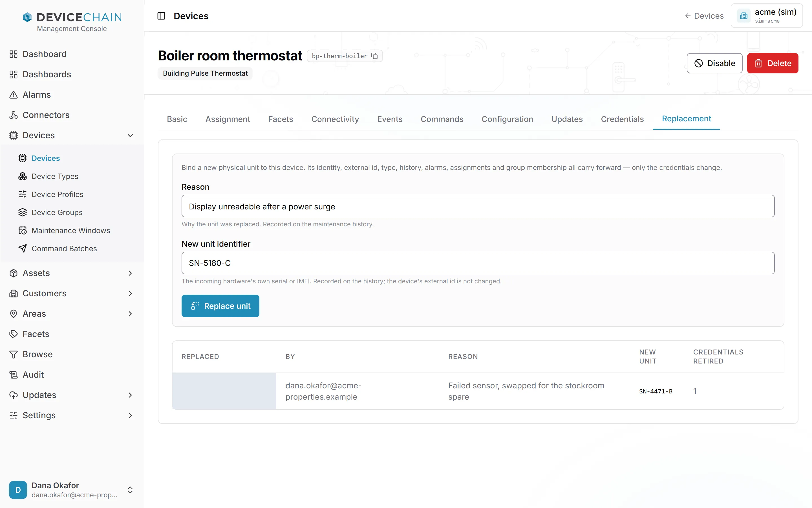Open the Configuration tab
This screenshot has width=812, height=508.
point(507,119)
